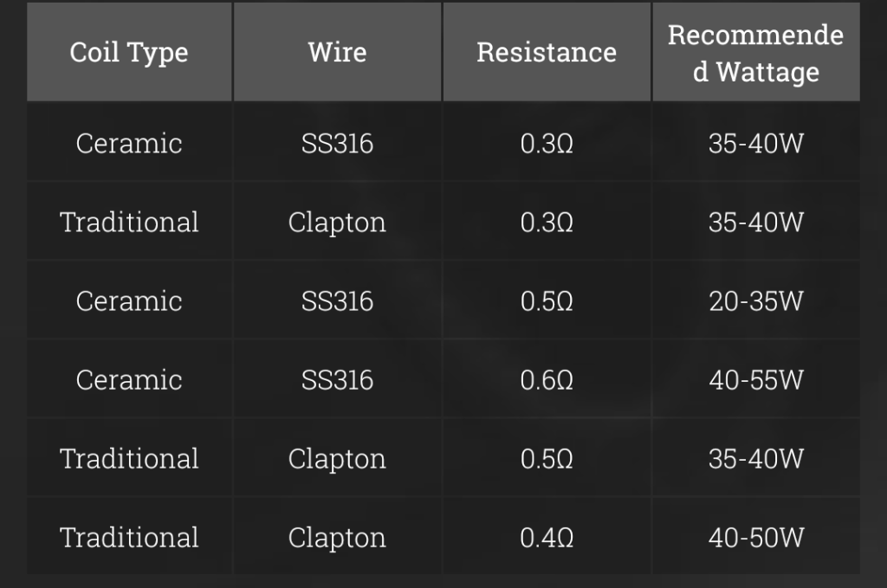Viewport: 887px width, 588px height.
Task: Select the 40-50W wattage cell
Action: (755, 538)
